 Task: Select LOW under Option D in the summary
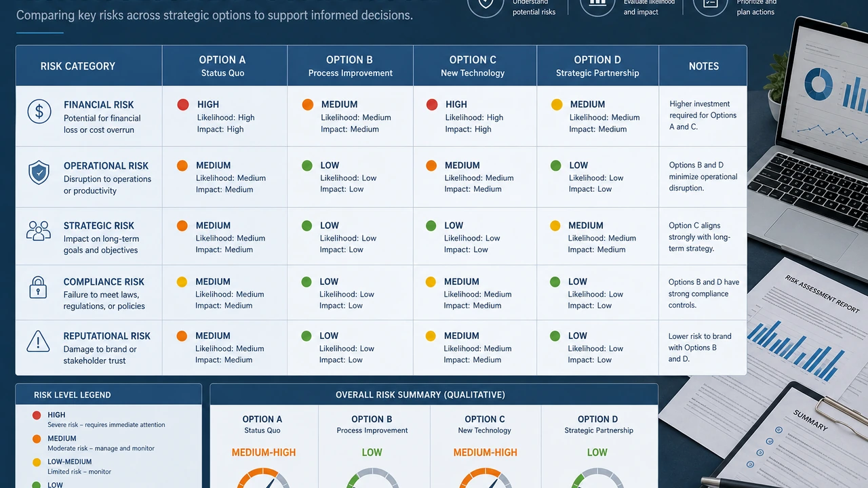[597, 453]
